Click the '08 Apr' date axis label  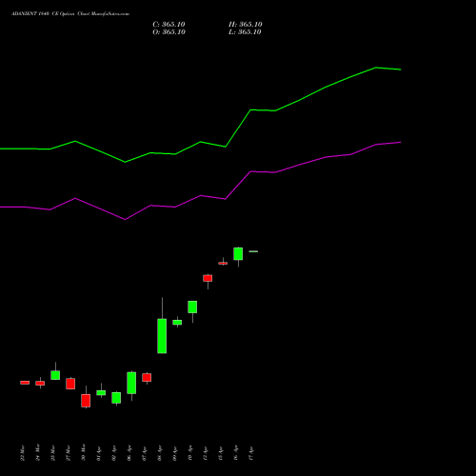159,453
